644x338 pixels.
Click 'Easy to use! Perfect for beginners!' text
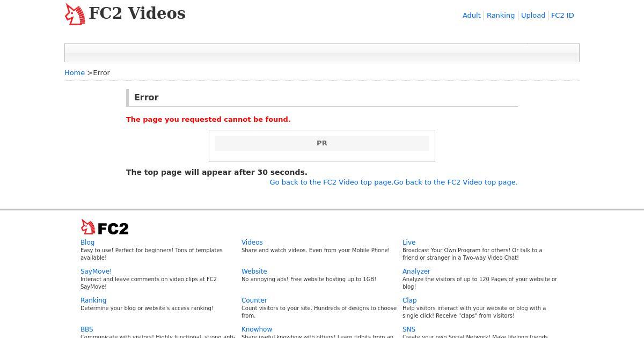[151, 254]
